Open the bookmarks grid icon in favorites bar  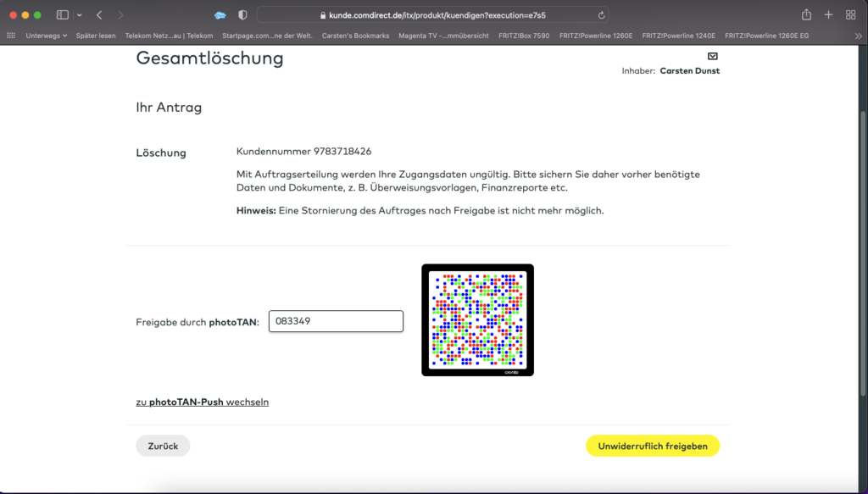(x=11, y=36)
